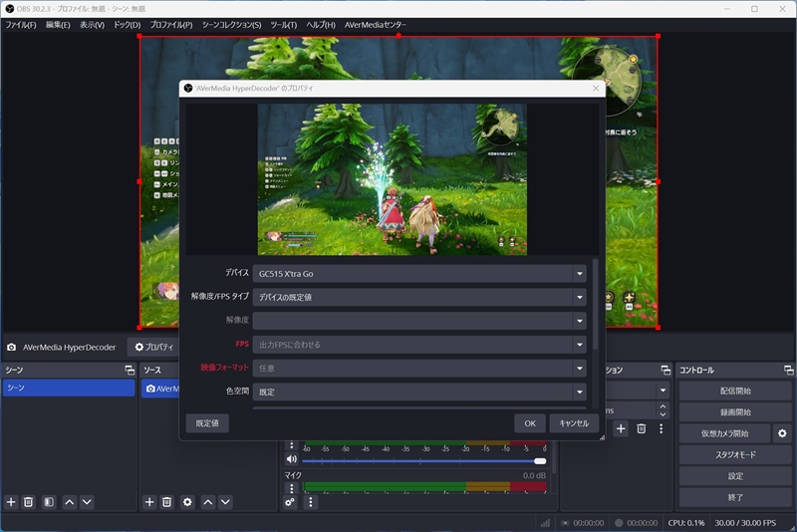
Task: Float the コントロール dock with pop-out icon
Action: [788, 370]
